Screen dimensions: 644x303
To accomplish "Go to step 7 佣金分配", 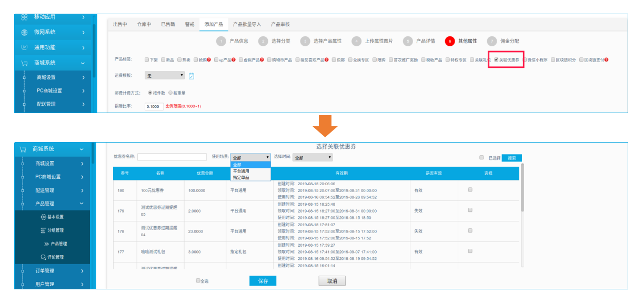I will point(503,41).
